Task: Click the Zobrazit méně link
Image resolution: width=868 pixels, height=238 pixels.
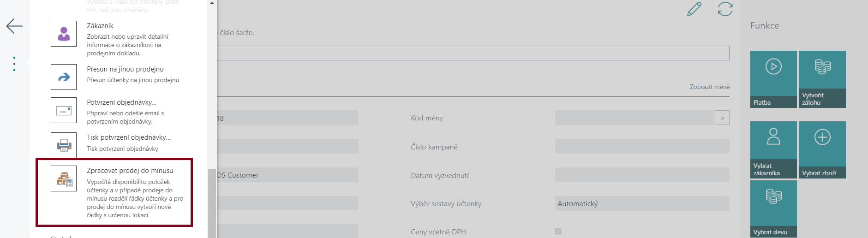Action: click(x=709, y=87)
